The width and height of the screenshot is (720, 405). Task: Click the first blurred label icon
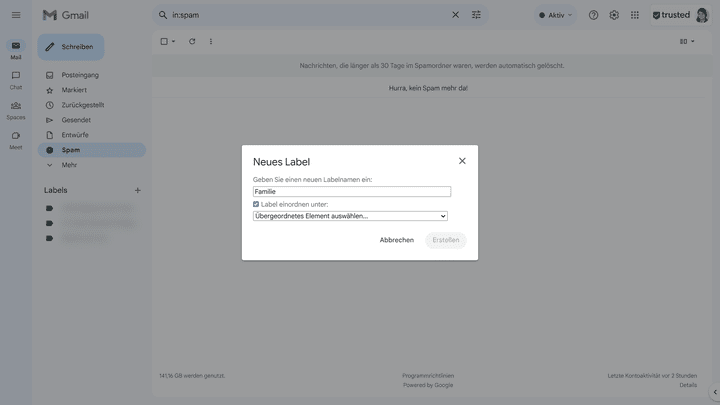50,208
